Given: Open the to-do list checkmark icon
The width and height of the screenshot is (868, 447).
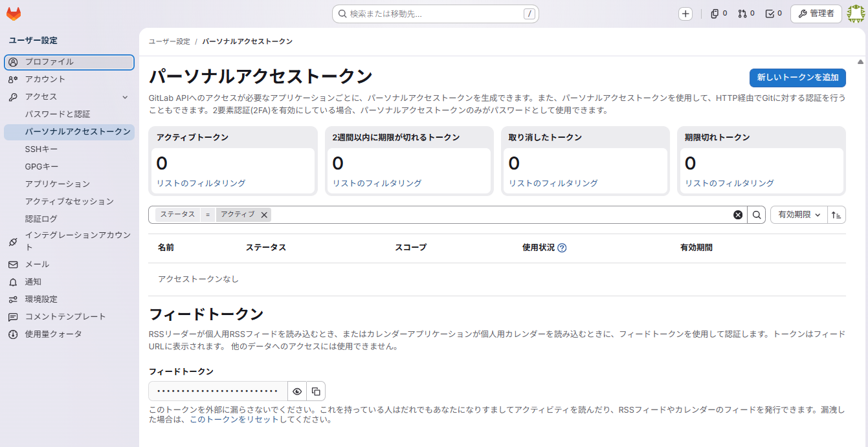Looking at the screenshot, I should 770,13.
